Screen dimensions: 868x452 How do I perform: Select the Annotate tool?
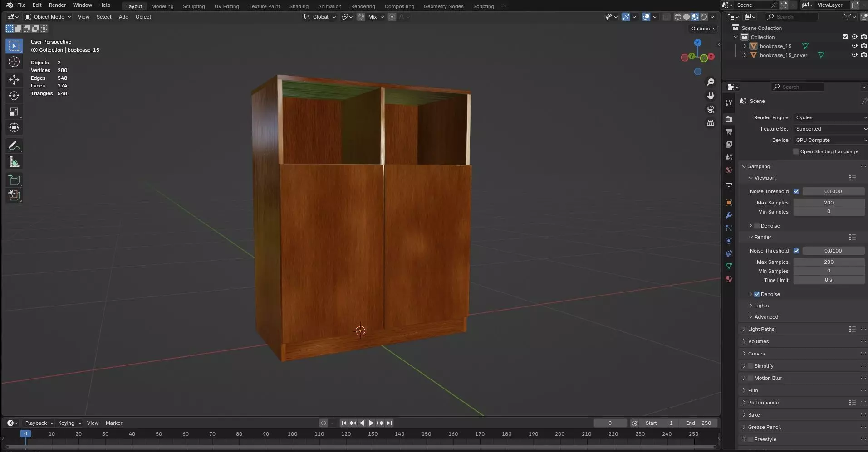(14, 146)
